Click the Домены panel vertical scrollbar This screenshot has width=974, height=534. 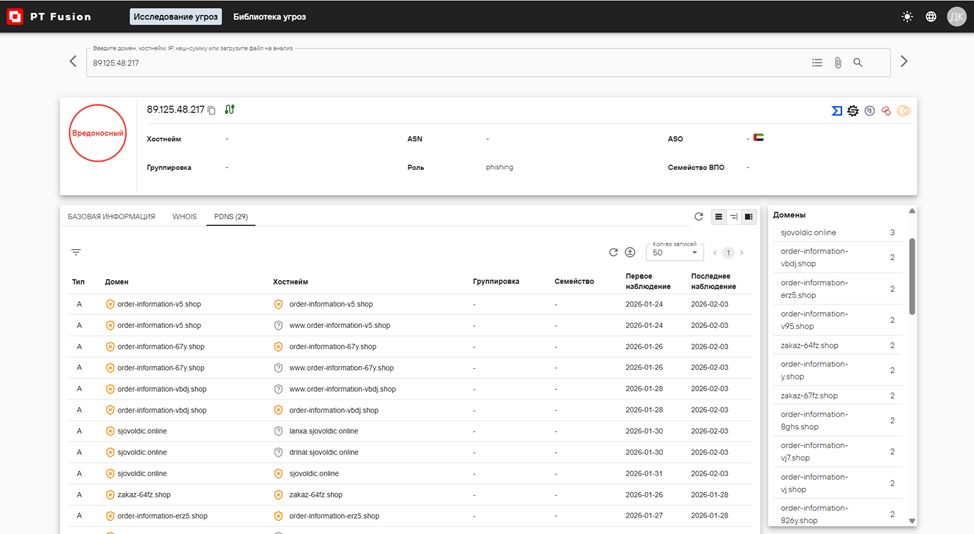[912, 275]
